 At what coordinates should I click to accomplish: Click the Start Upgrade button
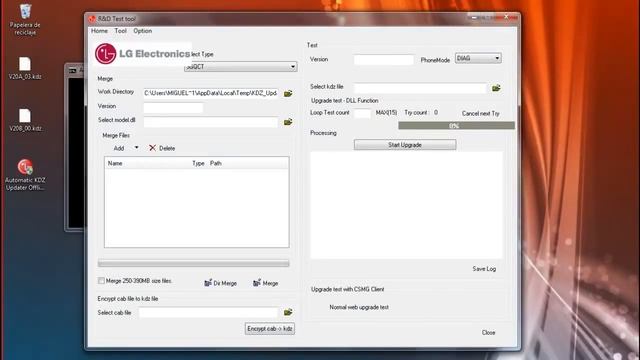pyautogui.click(x=405, y=145)
